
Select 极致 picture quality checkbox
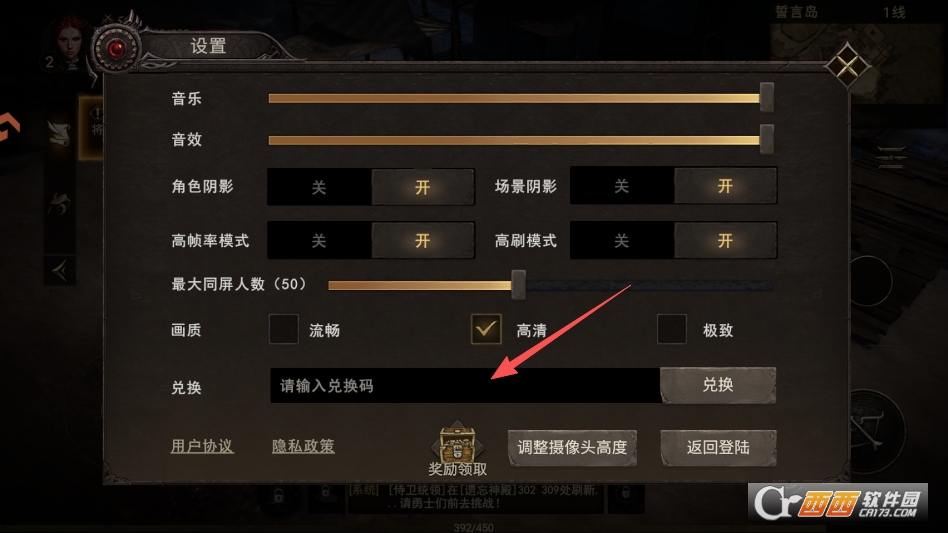[x=672, y=329]
